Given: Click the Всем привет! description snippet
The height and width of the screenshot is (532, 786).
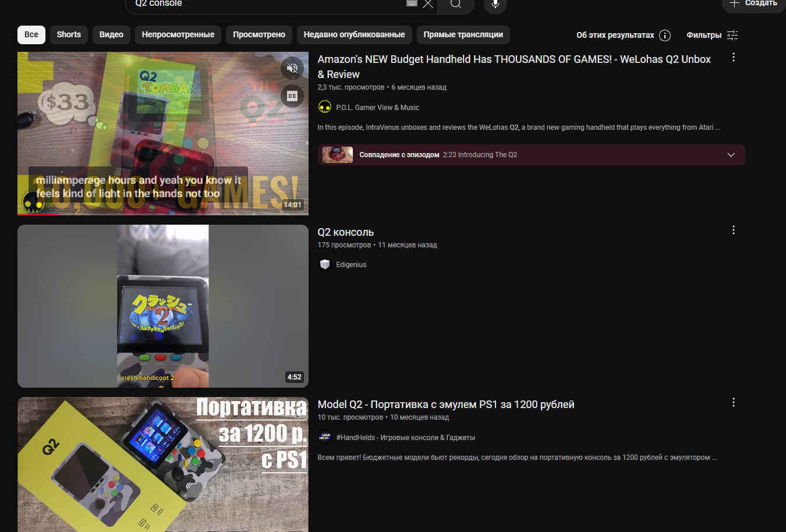Looking at the screenshot, I should (x=517, y=457).
